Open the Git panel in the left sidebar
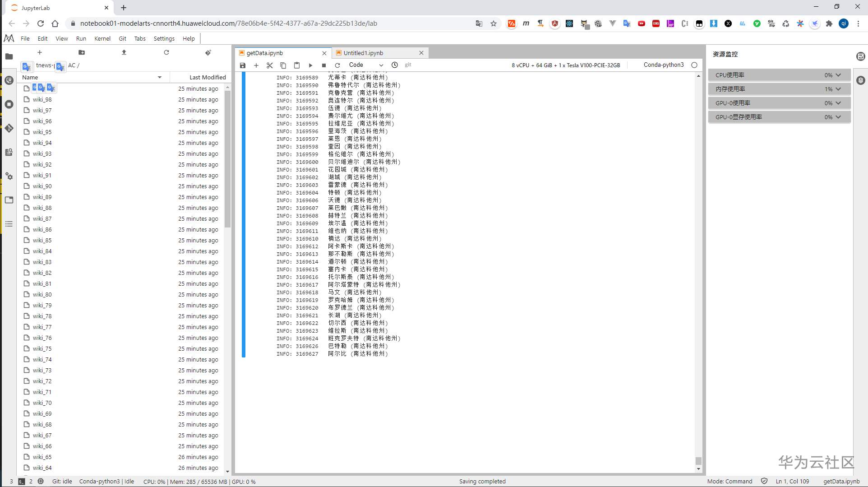 (x=9, y=128)
